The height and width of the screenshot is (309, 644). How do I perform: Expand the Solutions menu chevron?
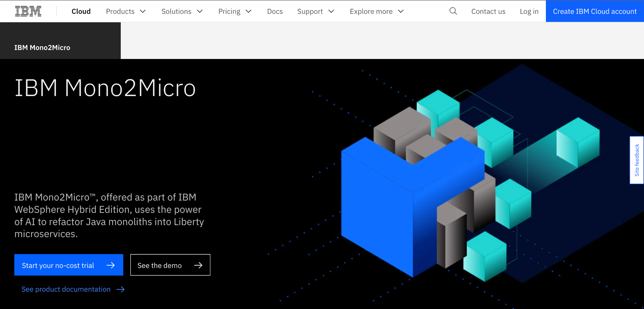[x=200, y=11]
